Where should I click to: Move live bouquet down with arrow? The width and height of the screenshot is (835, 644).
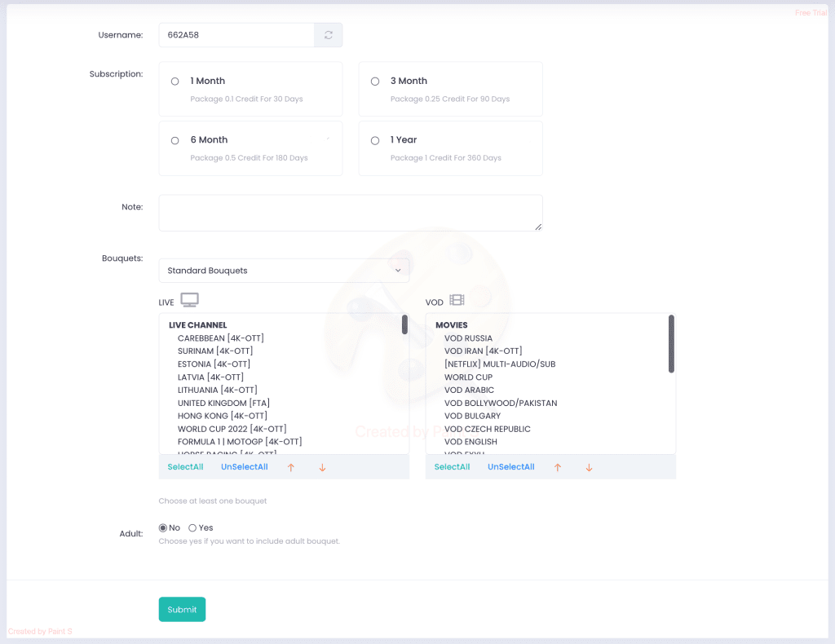322,467
